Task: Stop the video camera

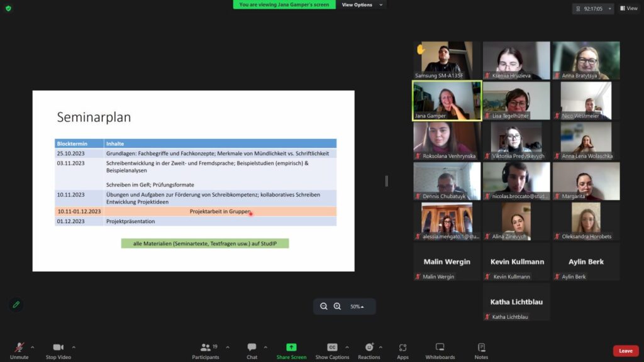Action: tap(58, 351)
